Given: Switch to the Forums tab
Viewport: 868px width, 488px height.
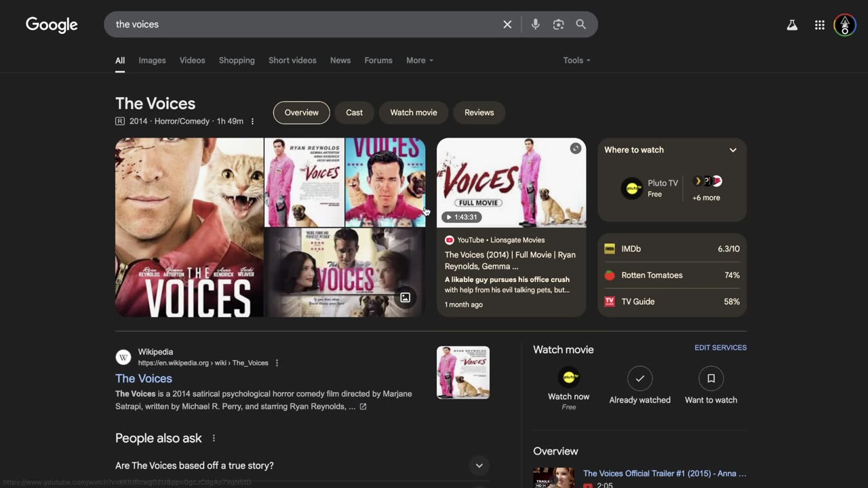Looking at the screenshot, I should pyautogui.click(x=378, y=60).
